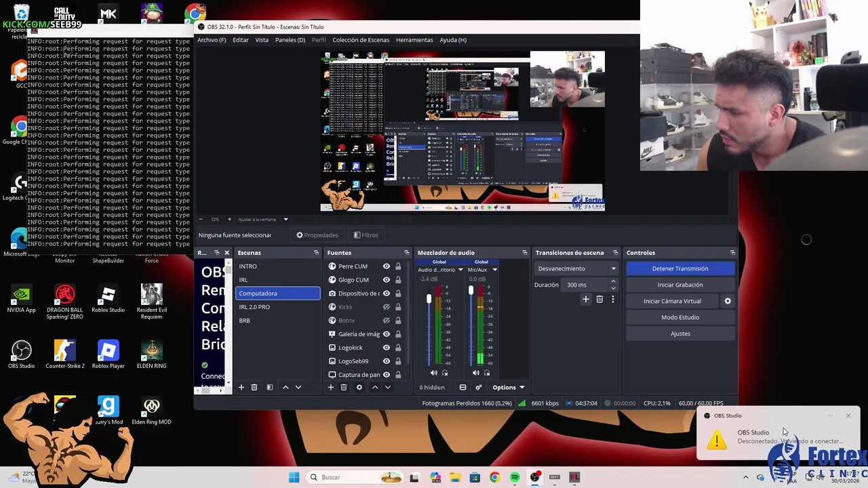Viewport: 868px width, 488px height.
Task: Open File Explorer from the taskbar
Action: tap(454, 477)
